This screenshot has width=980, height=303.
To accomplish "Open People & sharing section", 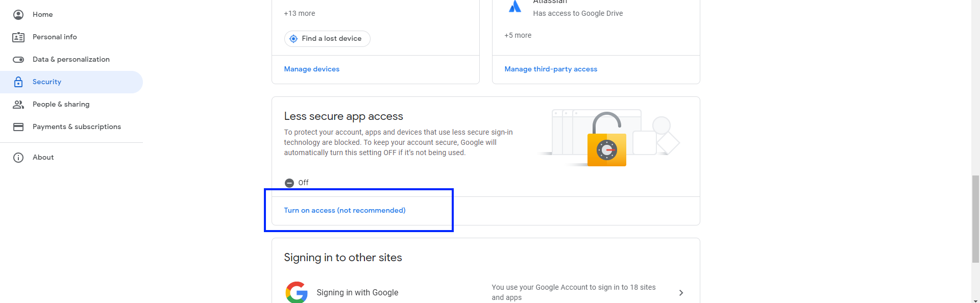I will pyautogui.click(x=61, y=105).
